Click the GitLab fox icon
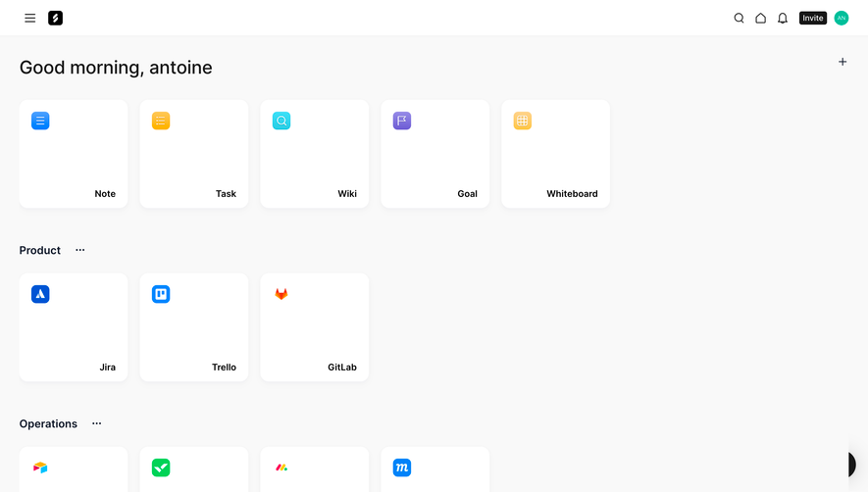The image size is (868, 492). click(x=281, y=294)
